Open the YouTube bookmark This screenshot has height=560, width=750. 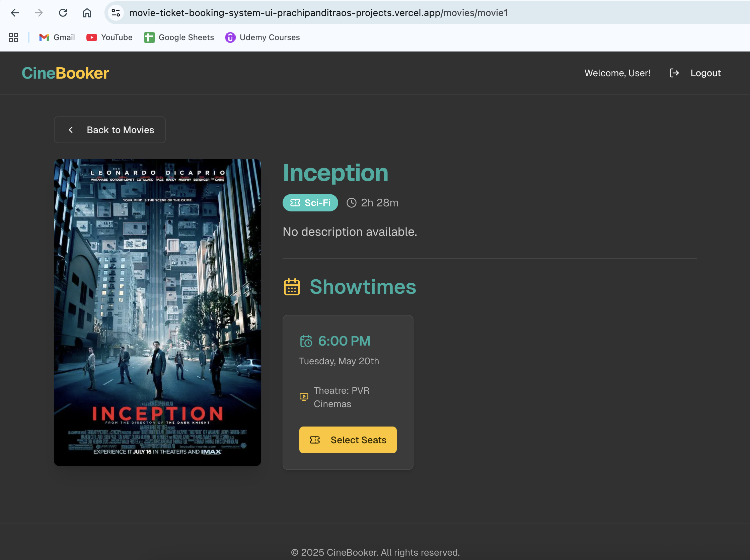coord(109,37)
